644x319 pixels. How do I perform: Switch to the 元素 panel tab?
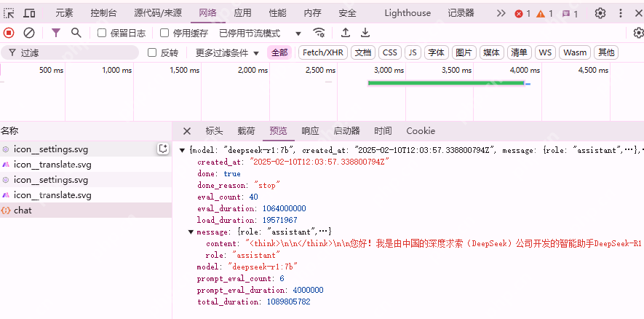(64, 13)
